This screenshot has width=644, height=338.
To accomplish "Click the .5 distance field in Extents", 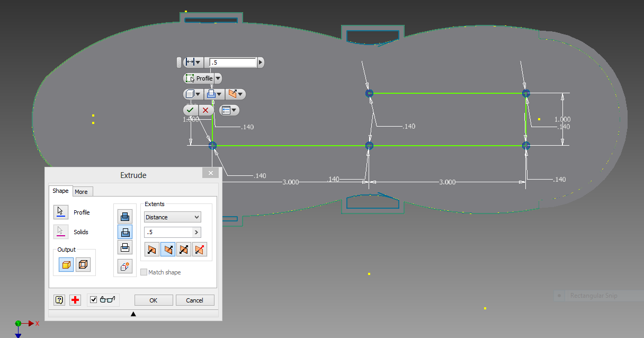I will [168, 232].
